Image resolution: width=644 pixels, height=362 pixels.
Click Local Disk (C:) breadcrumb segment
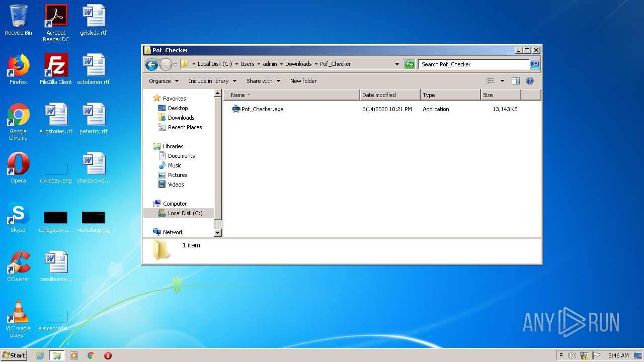click(x=215, y=64)
